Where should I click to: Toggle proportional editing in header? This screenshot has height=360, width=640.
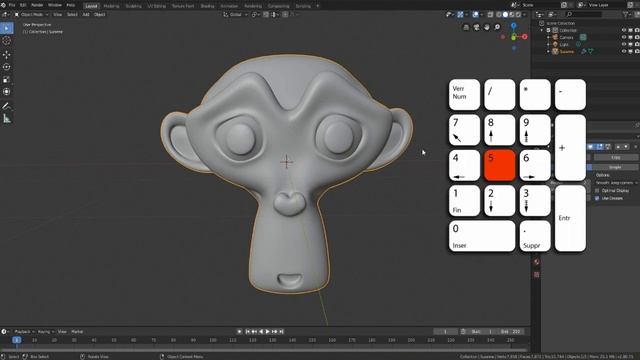285,14
